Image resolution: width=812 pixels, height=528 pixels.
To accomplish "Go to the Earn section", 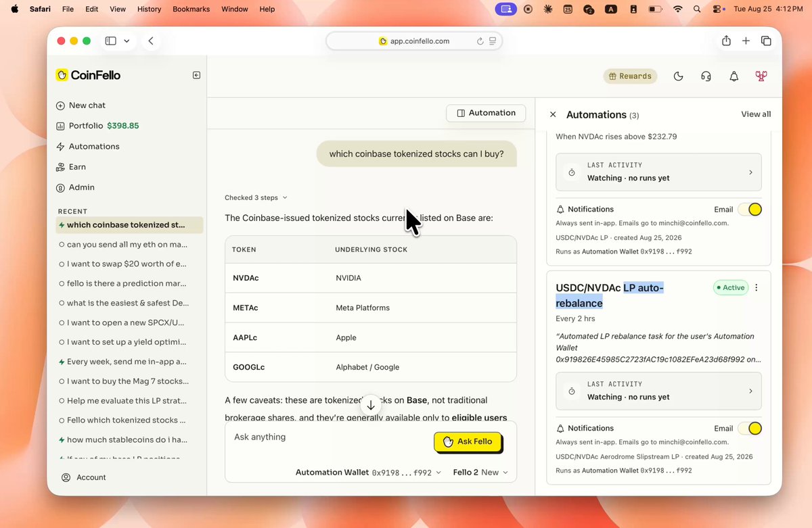I will pyautogui.click(x=70, y=167).
